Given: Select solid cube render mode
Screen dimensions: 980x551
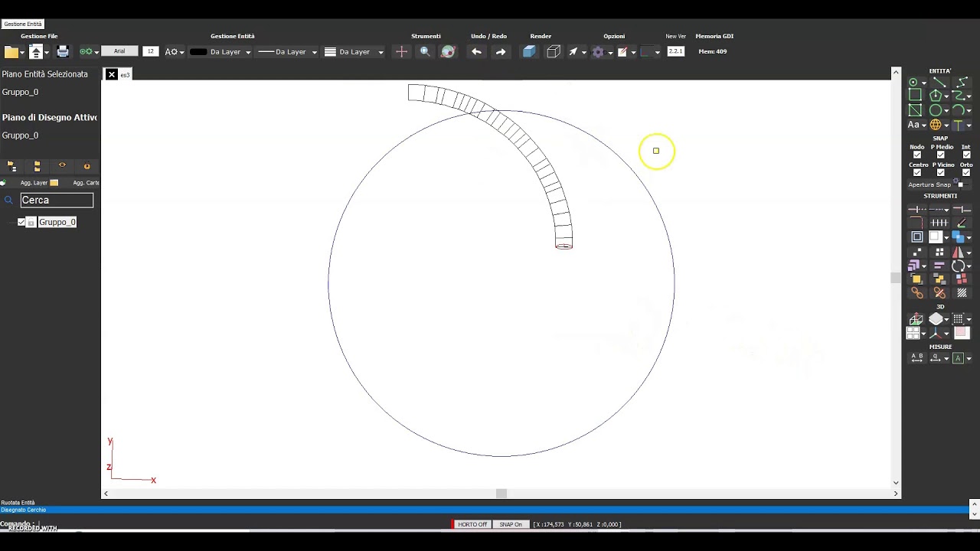Looking at the screenshot, I should (529, 52).
